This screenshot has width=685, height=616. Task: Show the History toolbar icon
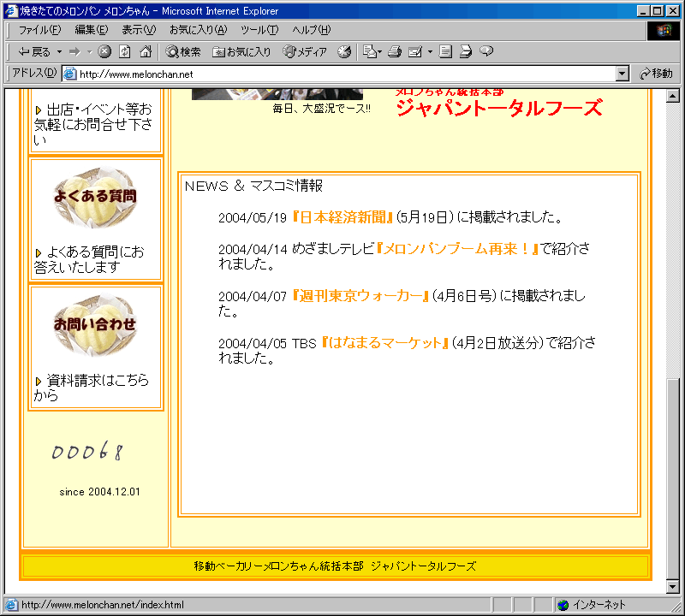pyautogui.click(x=344, y=51)
